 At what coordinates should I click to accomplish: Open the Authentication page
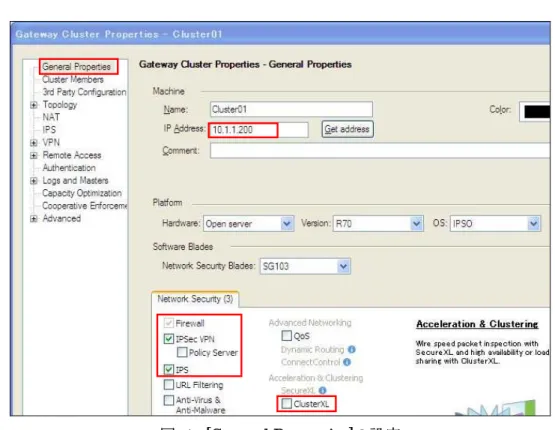69,168
